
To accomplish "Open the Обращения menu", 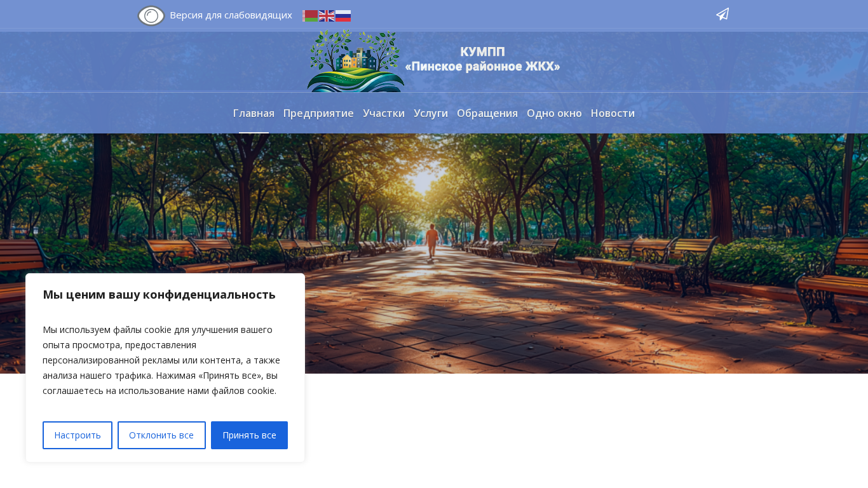I will click(x=487, y=113).
